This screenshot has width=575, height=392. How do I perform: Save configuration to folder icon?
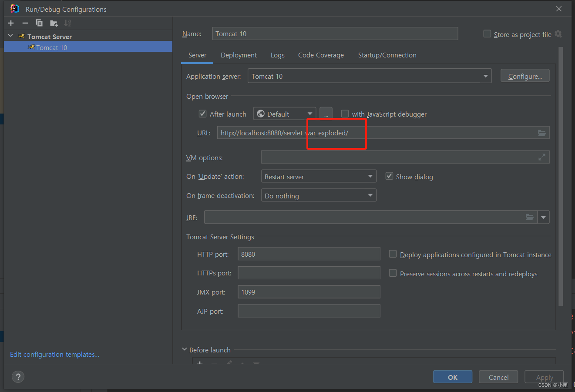54,23
